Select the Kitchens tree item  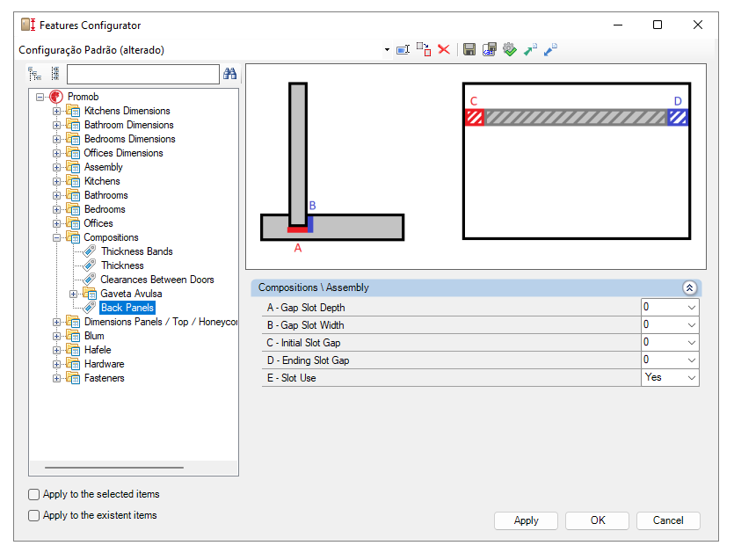click(102, 181)
